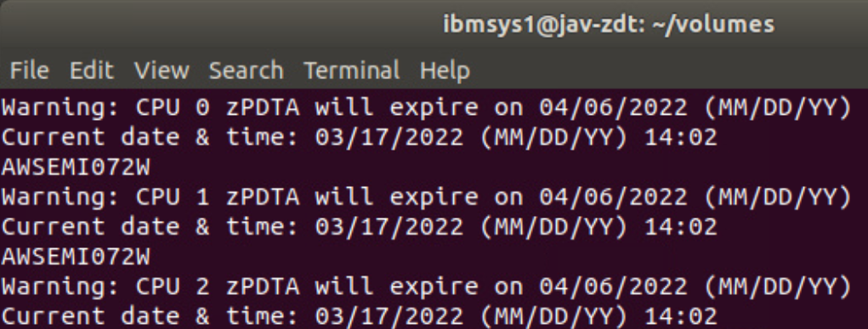Image resolution: width=868 pixels, height=329 pixels.
Task: Click the second AWSEMI072W message code
Action: (76, 257)
